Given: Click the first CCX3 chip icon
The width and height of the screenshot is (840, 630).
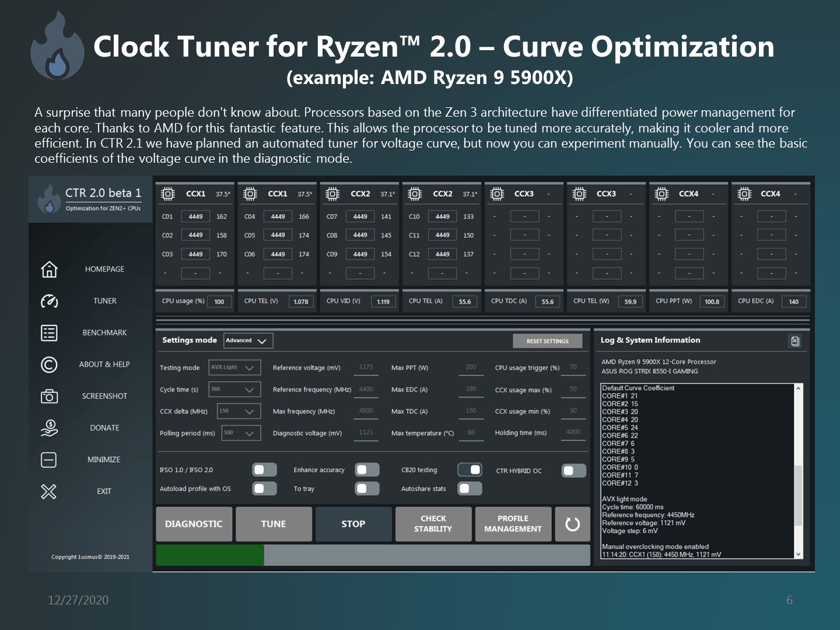Looking at the screenshot, I should coord(497,194).
